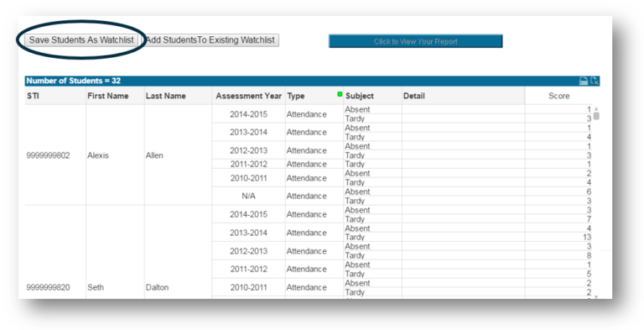This screenshot has width=644, height=330.
Task: Click the print table icon
Action: coord(584,81)
